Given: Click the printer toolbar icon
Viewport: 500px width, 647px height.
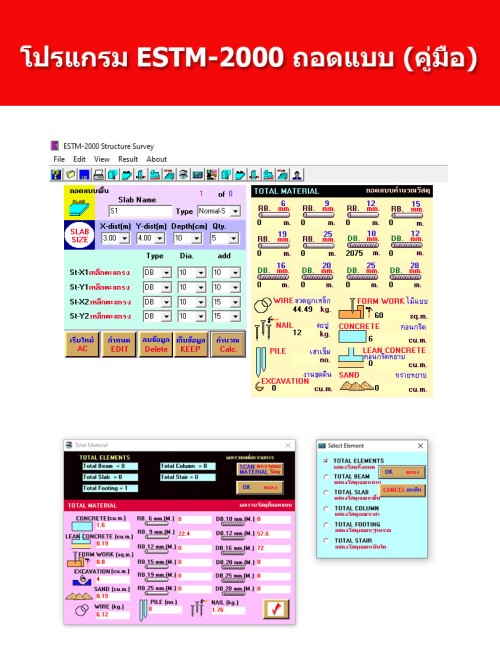Looking at the screenshot, I should pyautogui.click(x=98, y=175).
